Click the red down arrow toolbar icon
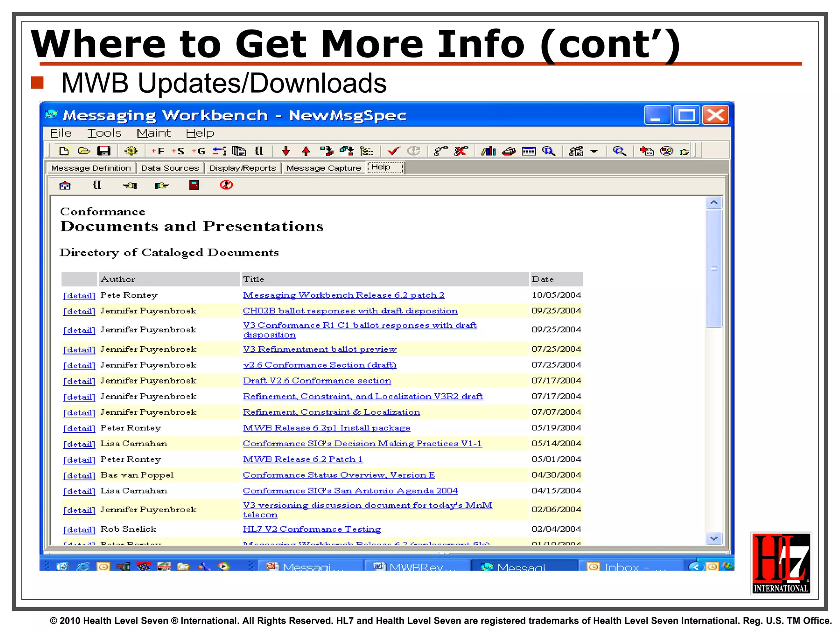This screenshot has height=630, width=840. point(286,151)
